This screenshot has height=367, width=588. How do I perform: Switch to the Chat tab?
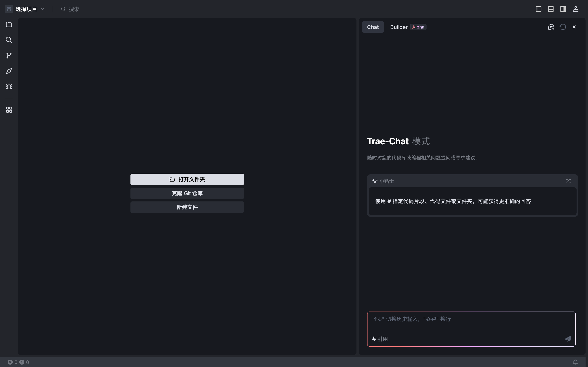[x=373, y=27]
